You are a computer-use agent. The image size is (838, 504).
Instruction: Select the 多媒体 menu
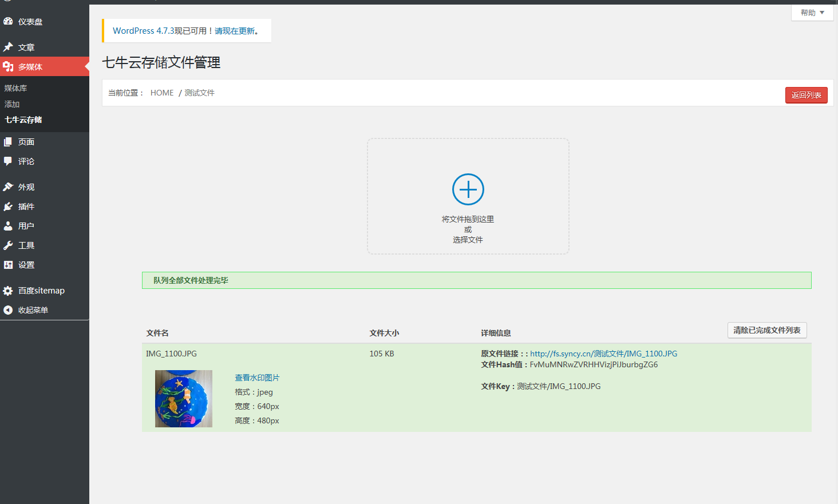(x=45, y=67)
